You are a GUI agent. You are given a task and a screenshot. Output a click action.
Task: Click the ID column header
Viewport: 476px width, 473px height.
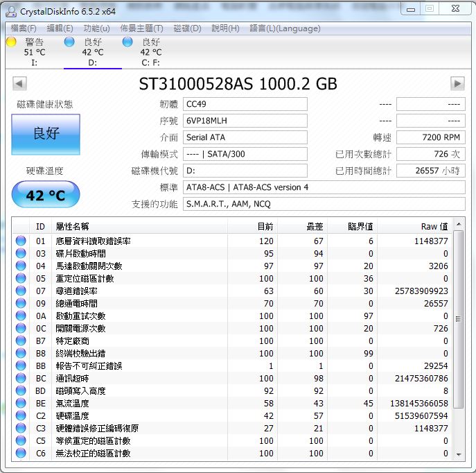[41, 226]
